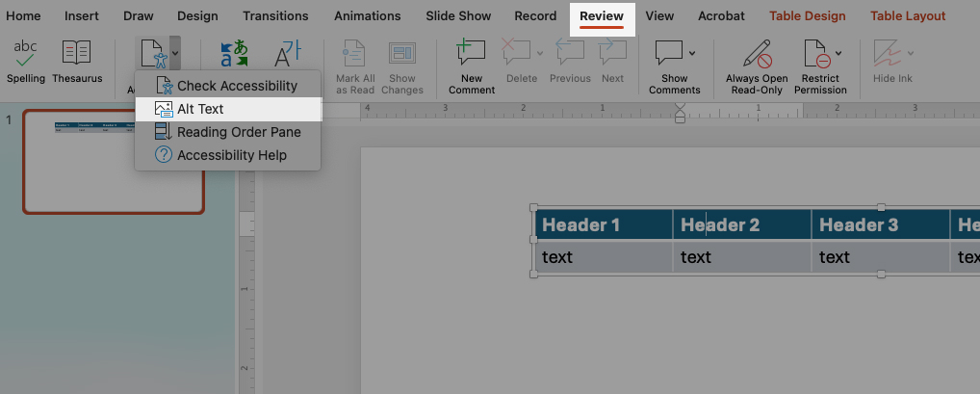Open Accessibility Help from the menu
The width and height of the screenshot is (980, 394).
pyautogui.click(x=231, y=155)
